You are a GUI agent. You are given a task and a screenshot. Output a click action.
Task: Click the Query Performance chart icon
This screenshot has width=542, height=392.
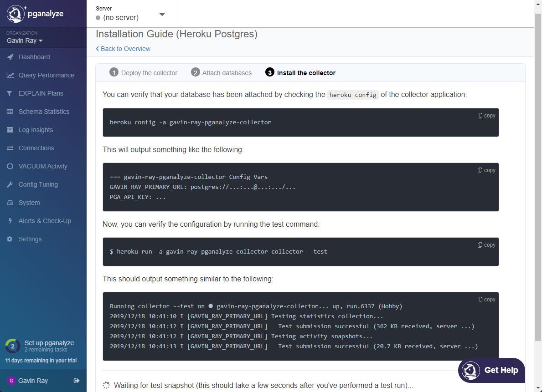pos(10,75)
